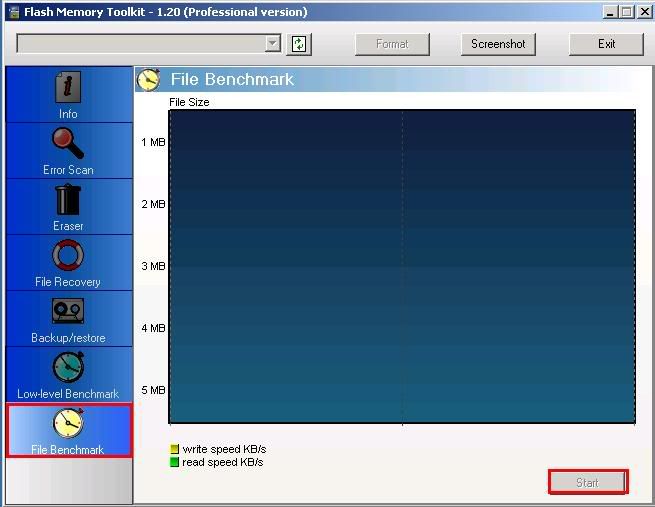655x507 pixels.
Task: Select the Error Scan magnifier icon
Action: (68, 143)
